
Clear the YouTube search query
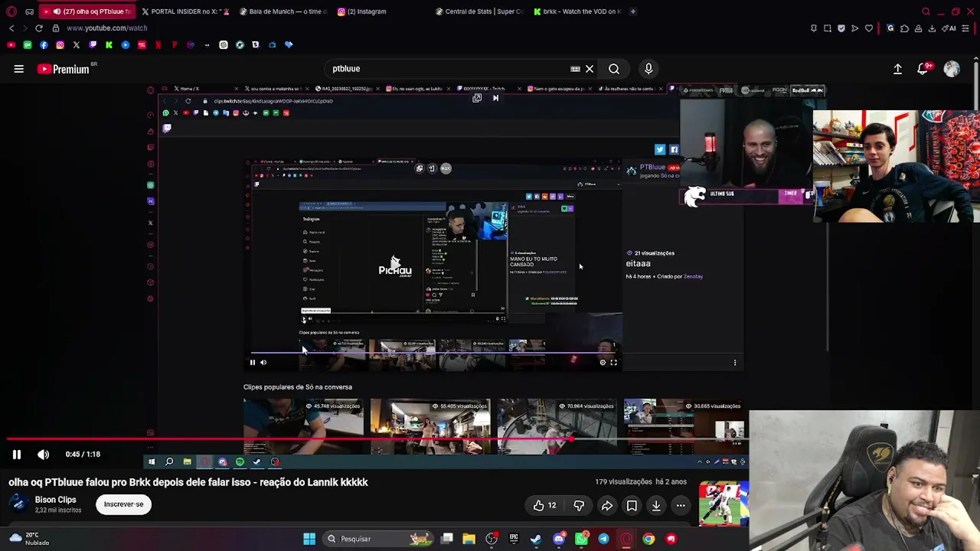point(590,69)
